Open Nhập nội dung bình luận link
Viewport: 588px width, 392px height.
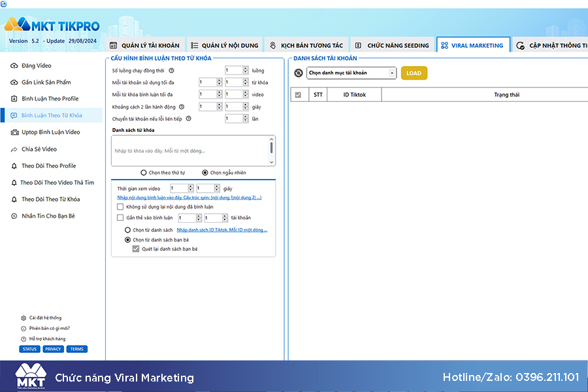189,198
